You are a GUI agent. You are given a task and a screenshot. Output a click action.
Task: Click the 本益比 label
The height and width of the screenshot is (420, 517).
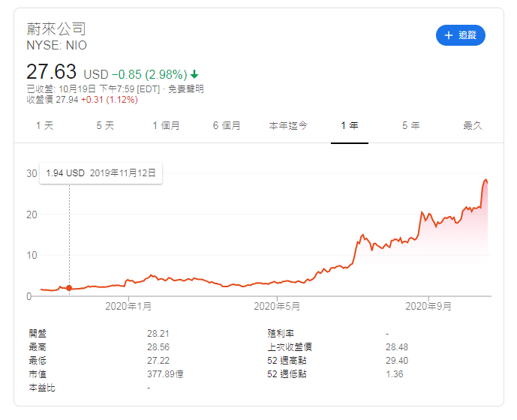click(42, 388)
